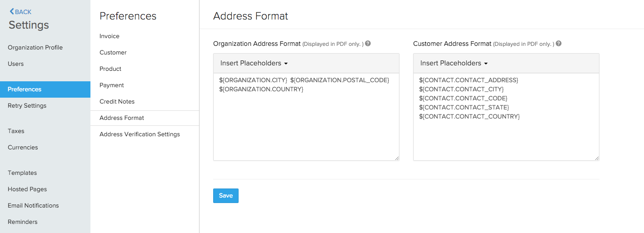This screenshot has height=233, width=644.
Task: Click the help icon beside Customer Address Format
Action: pyautogui.click(x=559, y=44)
